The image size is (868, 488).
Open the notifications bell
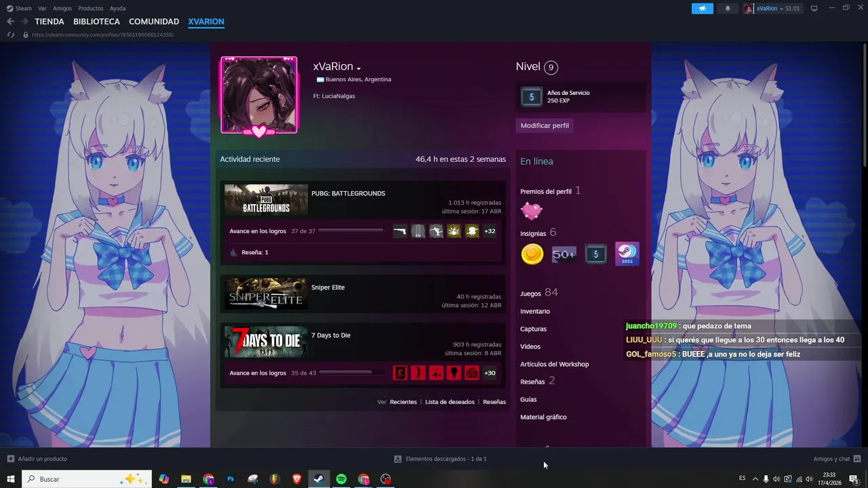pos(728,9)
